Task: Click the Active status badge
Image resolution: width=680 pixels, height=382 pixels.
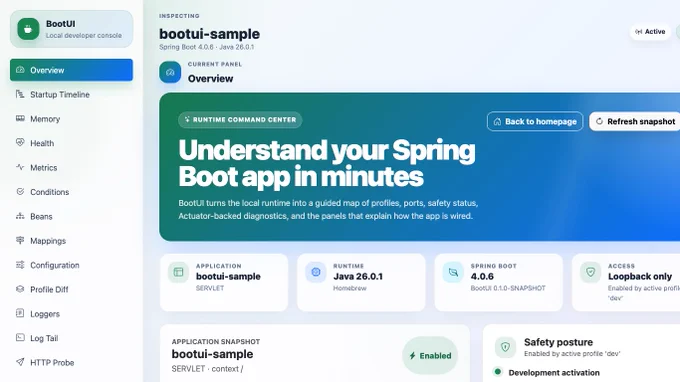Action: (x=650, y=32)
